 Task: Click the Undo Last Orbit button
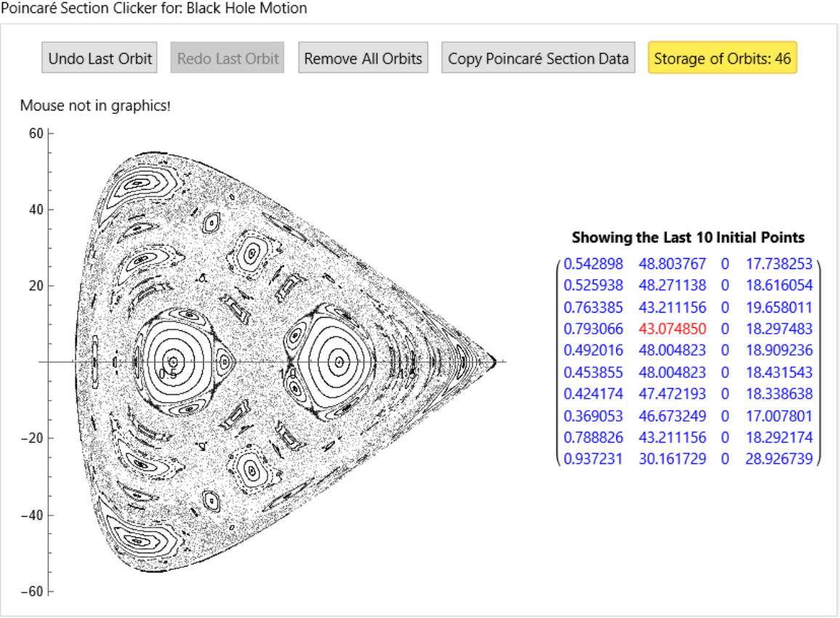tap(100, 59)
